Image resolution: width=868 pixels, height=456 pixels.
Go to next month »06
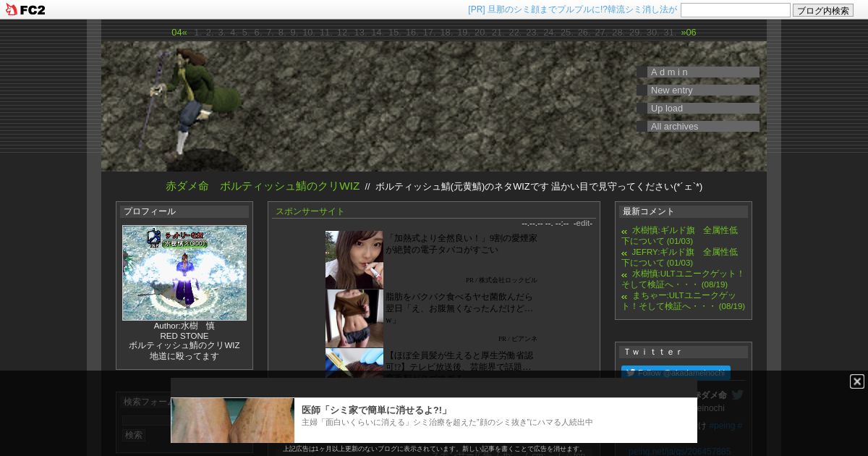click(x=689, y=33)
